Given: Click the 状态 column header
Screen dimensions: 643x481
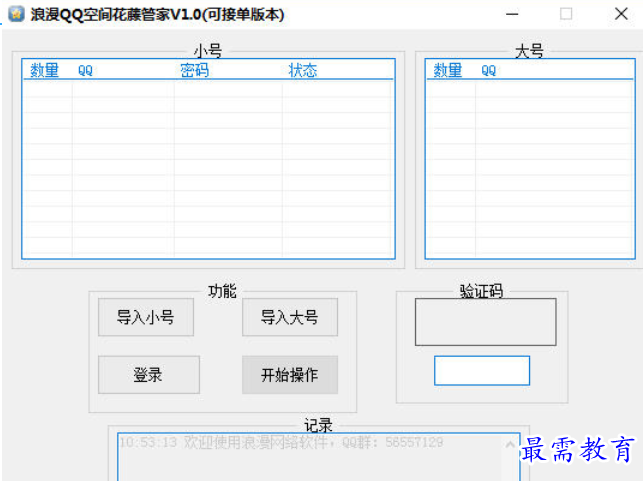Looking at the screenshot, I should [337, 70].
